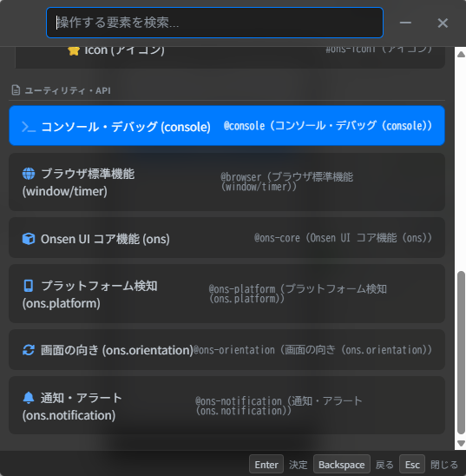Click the 決定 label in footer
Viewport: 466px width, 476px height.
298,465
